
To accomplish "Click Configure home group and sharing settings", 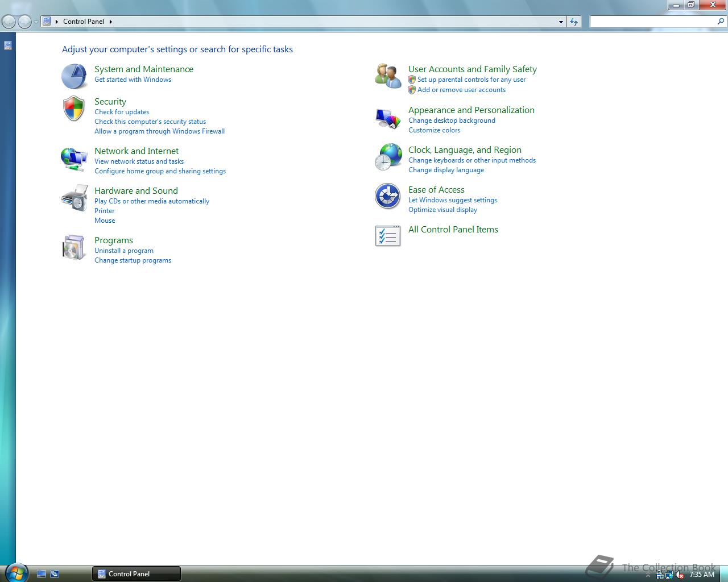I will (160, 171).
